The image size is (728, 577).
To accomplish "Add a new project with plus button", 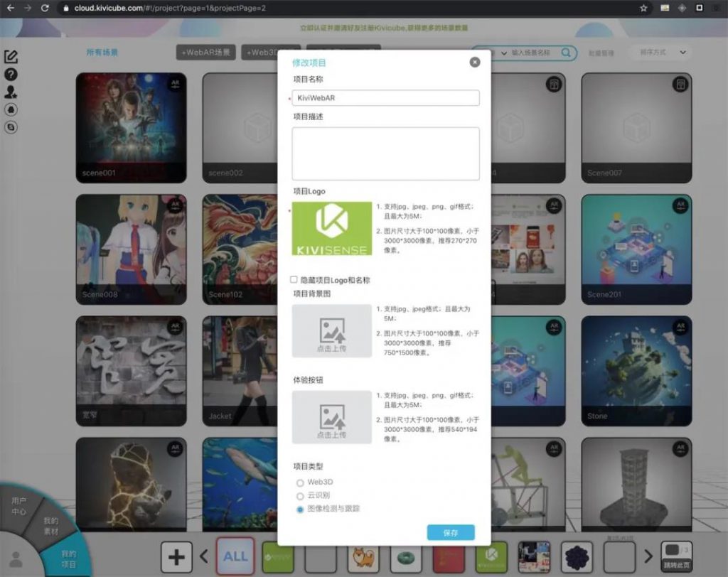I will (176, 556).
